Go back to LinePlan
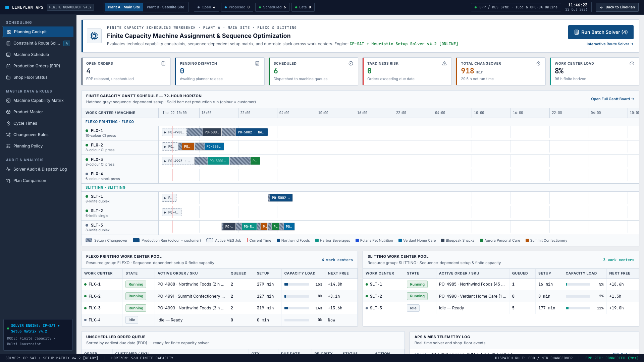 coord(617,7)
